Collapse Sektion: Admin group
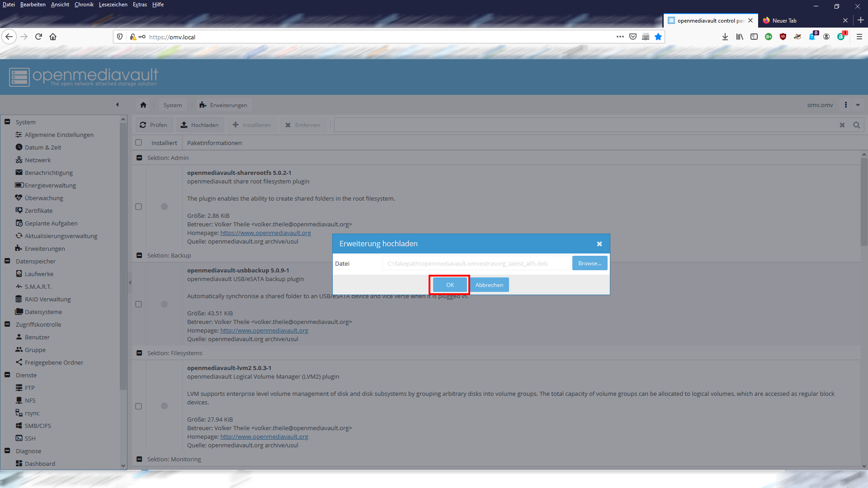This screenshot has height=488, width=868. pyautogui.click(x=139, y=158)
